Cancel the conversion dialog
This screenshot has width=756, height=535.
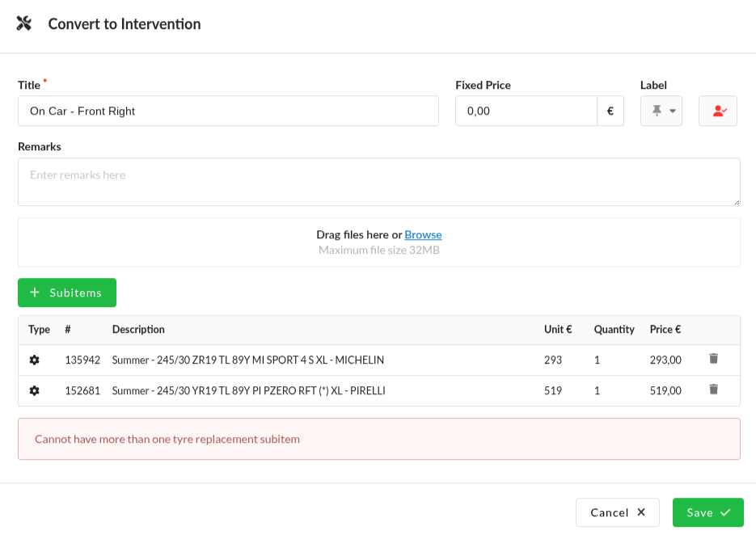pyautogui.click(x=618, y=512)
